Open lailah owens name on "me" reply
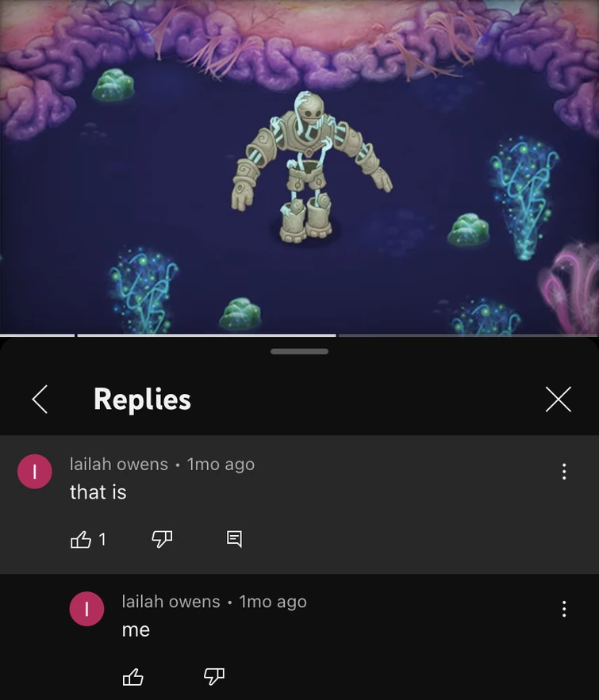 coord(171,602)
